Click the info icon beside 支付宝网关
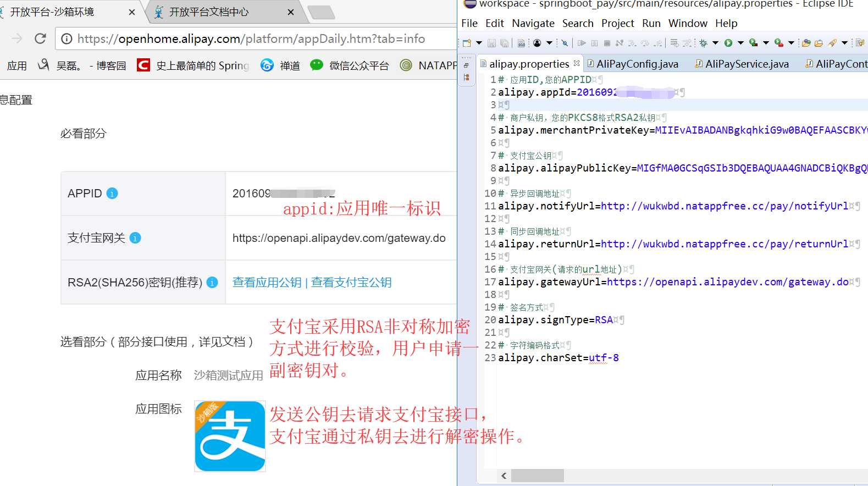Screen dimensions: 868x486 pyautogui.click(x=135, y=238)
